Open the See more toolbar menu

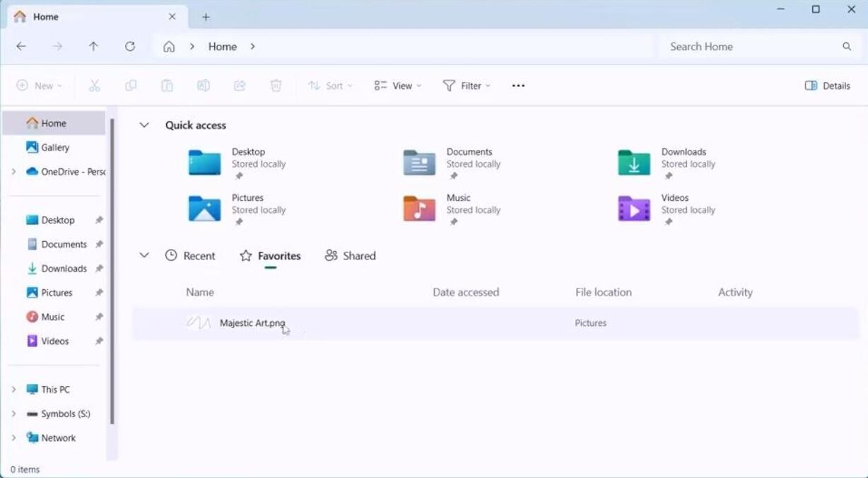(x=518, y=85)
